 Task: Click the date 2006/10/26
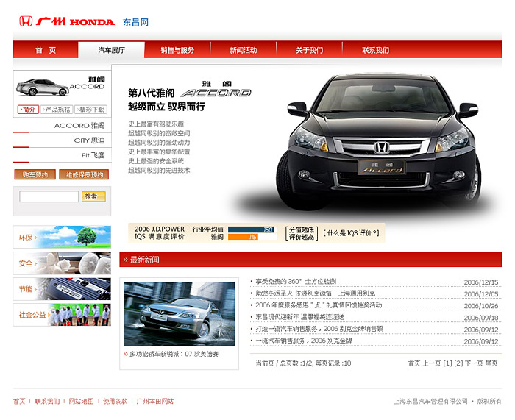pyautogui.click(x=481, y=306)
